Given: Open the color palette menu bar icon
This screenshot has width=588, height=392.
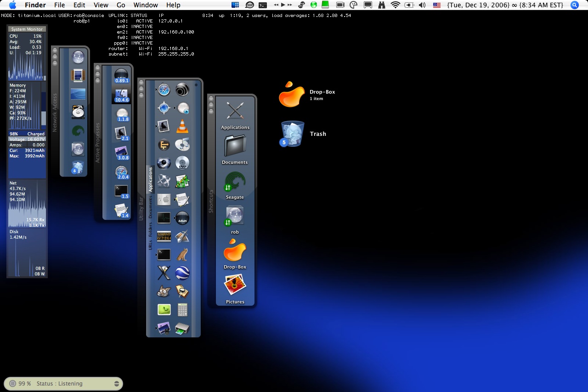Looking at the screenshot, I should [353, 5].
